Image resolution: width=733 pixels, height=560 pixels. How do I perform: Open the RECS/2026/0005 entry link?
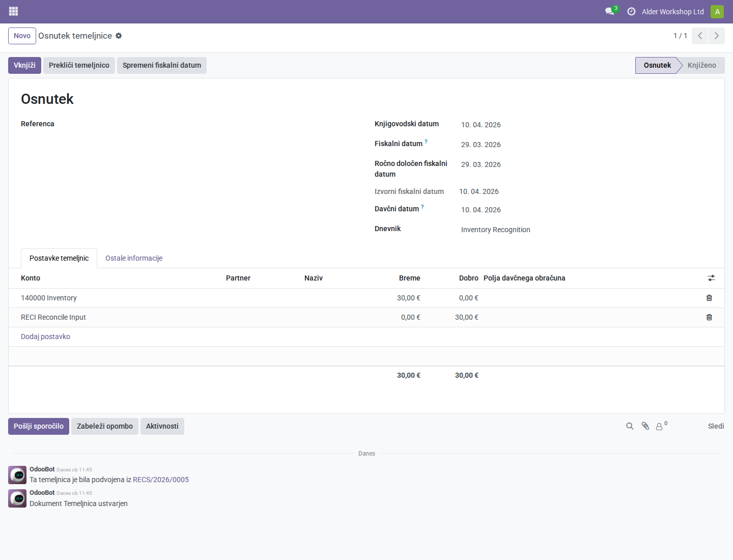click(161, 480)
